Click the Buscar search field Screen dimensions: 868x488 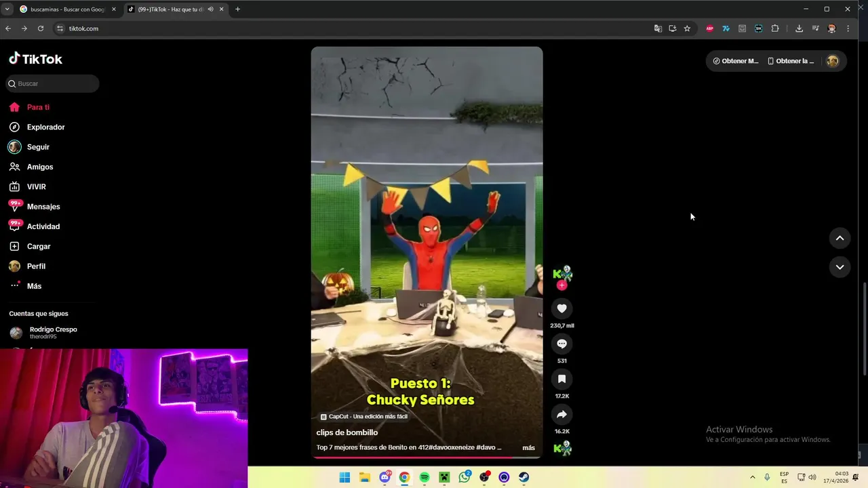(52, 83)
